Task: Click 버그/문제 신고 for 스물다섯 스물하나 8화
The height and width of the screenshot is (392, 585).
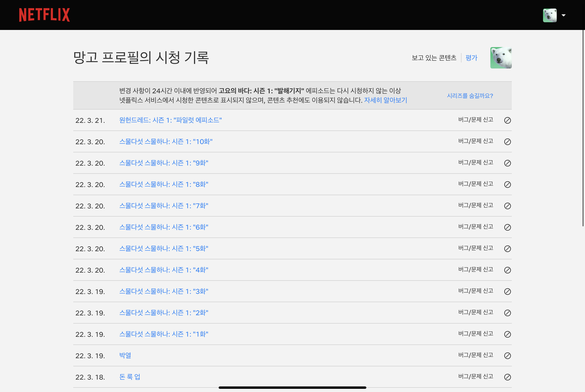Action: click(x=475, y=184)
